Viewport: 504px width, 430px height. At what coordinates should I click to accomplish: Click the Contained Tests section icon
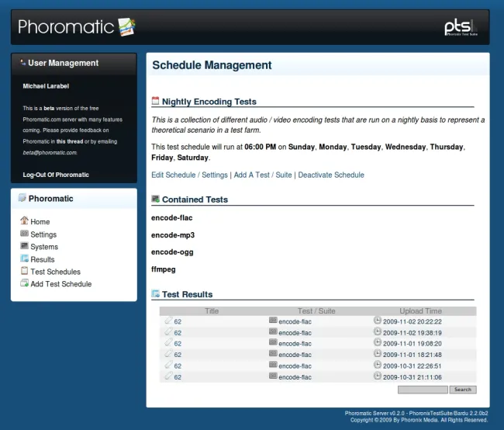tap(155, 199)
